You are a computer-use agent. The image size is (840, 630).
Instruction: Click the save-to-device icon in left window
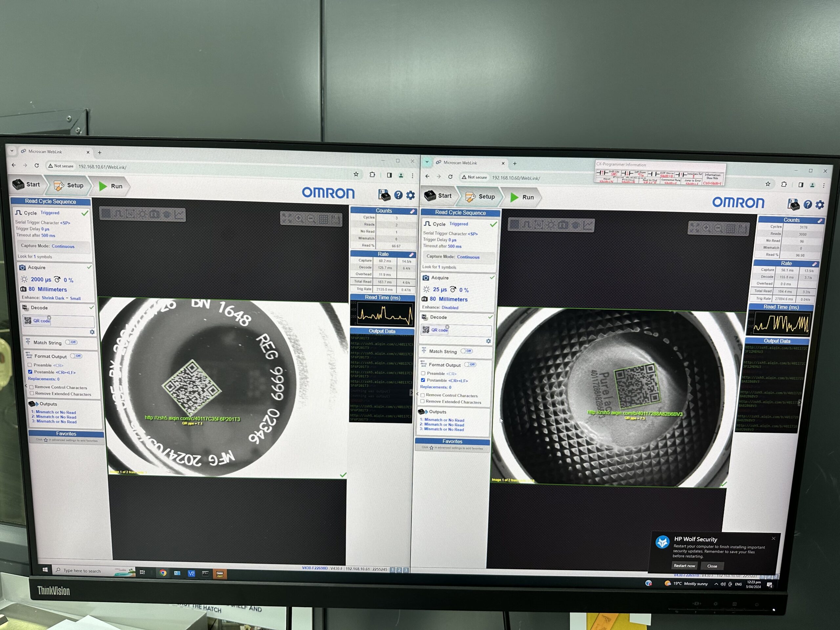point(384,195)
